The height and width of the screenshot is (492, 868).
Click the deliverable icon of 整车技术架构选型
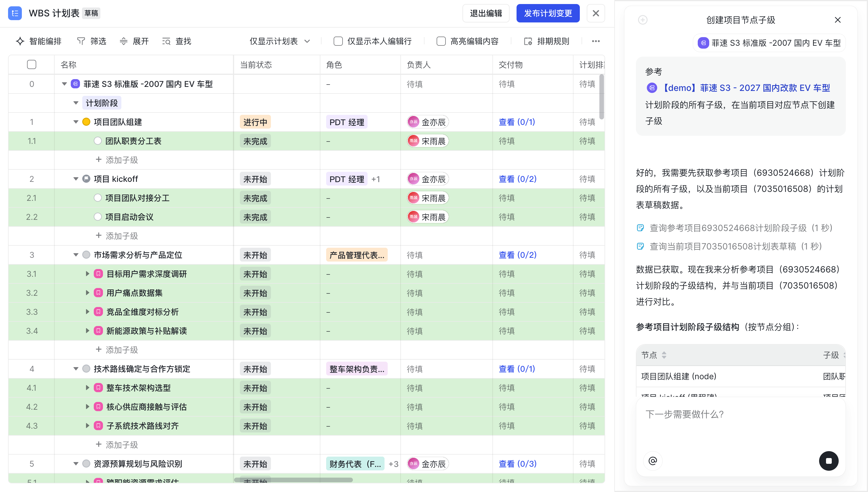(98, 388)
